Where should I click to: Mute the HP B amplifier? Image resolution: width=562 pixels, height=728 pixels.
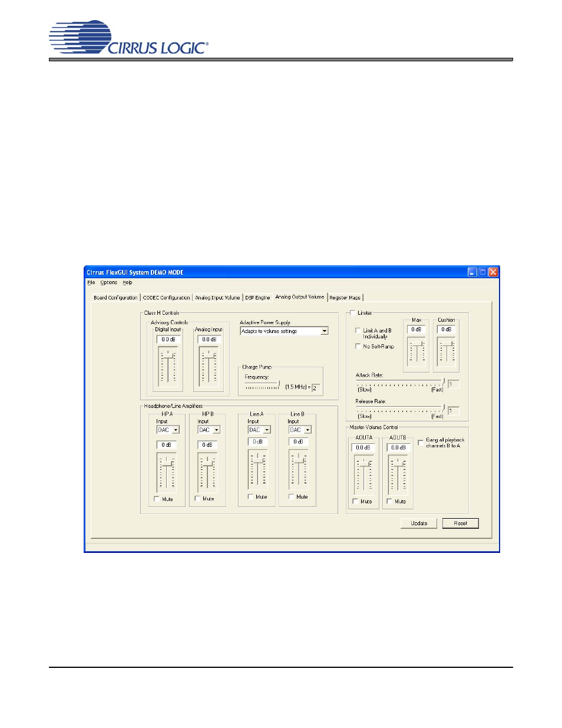pos(197,499)
